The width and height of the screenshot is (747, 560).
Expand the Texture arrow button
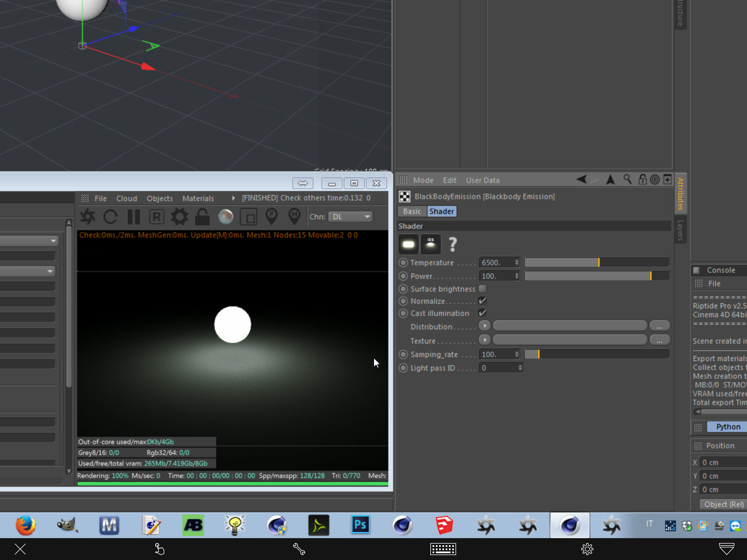coord(485,339)
